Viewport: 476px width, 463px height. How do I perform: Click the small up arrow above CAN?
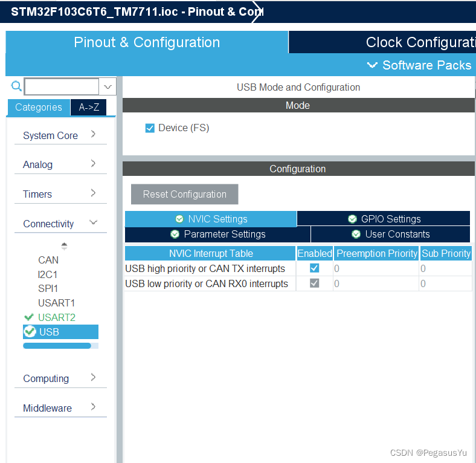64,245
